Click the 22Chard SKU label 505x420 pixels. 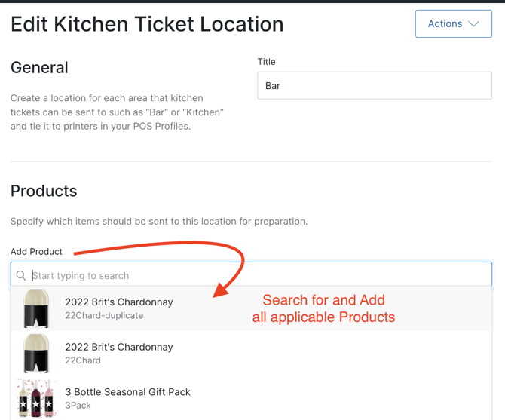pyautogui.click(x=83, y=360)
